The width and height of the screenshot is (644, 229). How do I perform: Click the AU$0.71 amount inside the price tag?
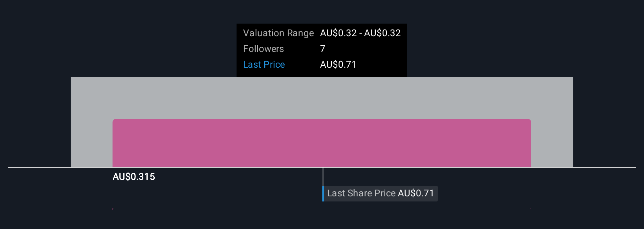pyautogui.click(x=416, y=193)
